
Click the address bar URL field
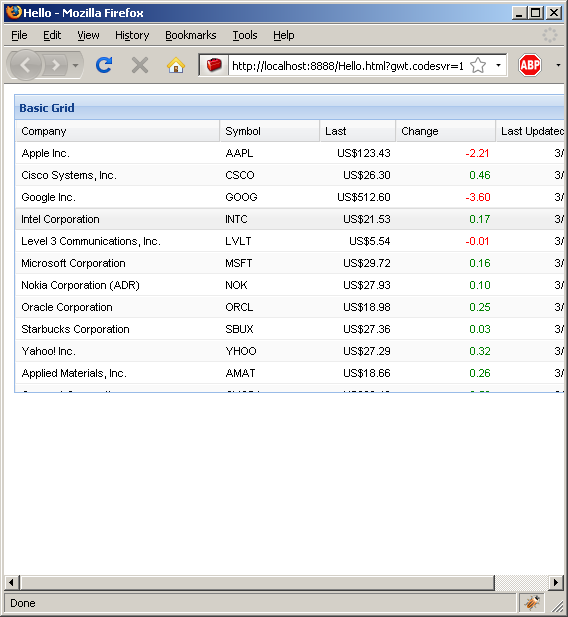coord(347,66)
